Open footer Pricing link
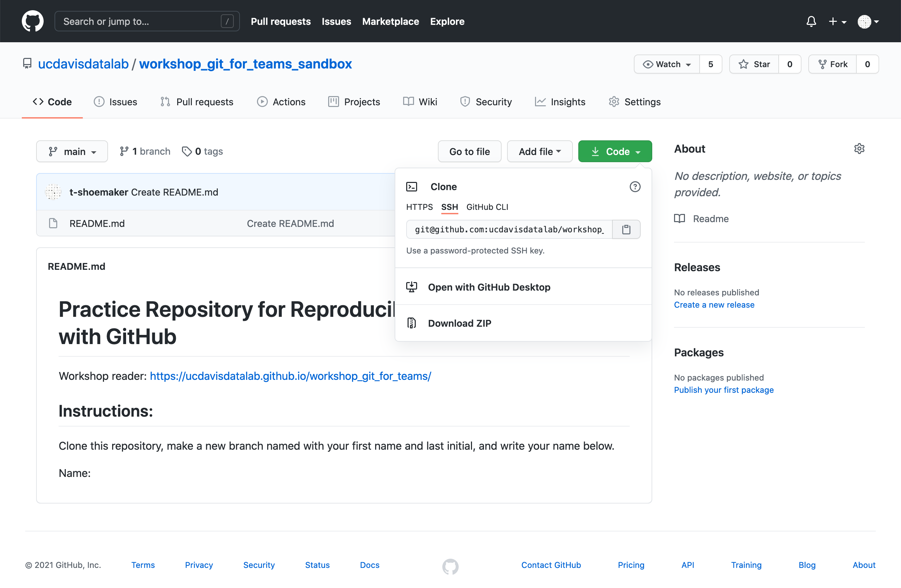 point(631,565)
